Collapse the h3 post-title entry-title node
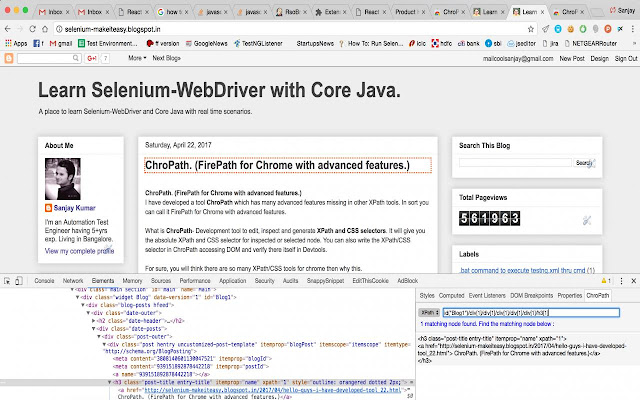The image size is (640, 400). [x=109, y=382]
